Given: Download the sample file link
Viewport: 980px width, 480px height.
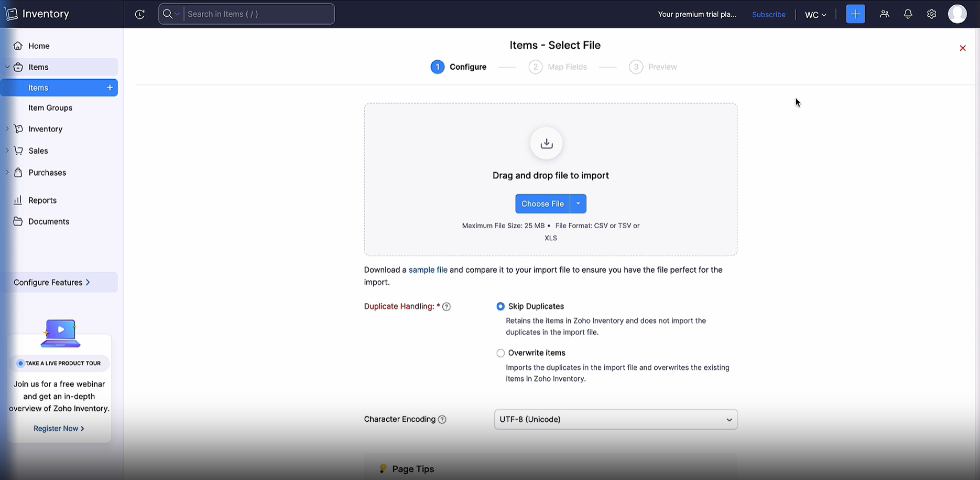Looking at the screenshot, I should tap(428, 270).
